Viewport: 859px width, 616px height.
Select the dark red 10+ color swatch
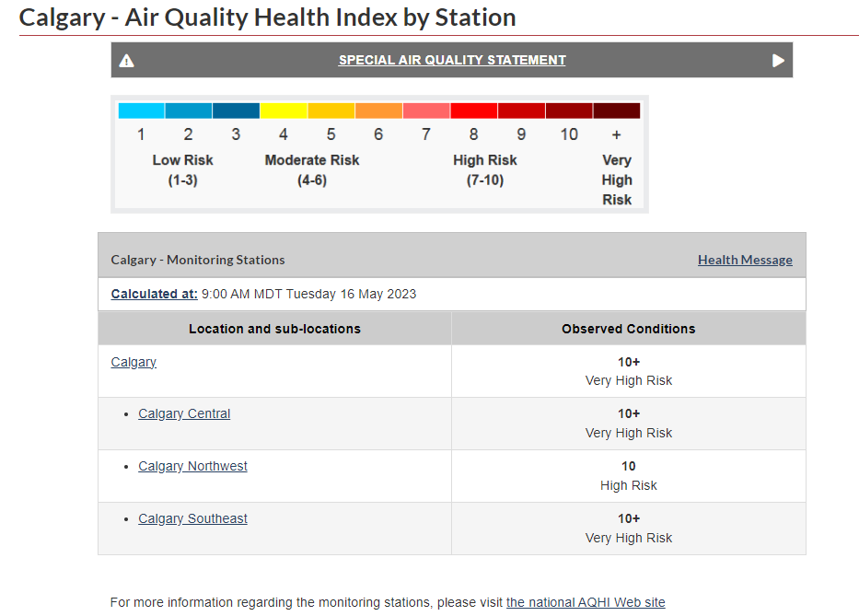coord(616,110)
